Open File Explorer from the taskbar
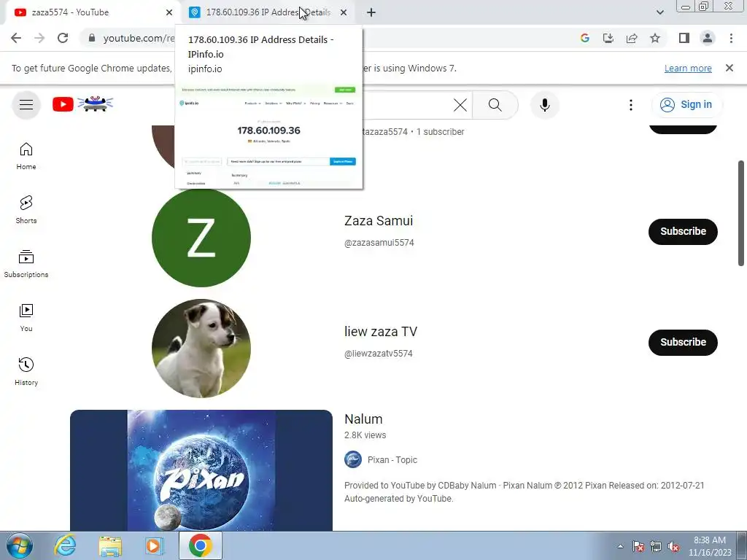Screen dimensions: 747x560 tap(109, 545)
